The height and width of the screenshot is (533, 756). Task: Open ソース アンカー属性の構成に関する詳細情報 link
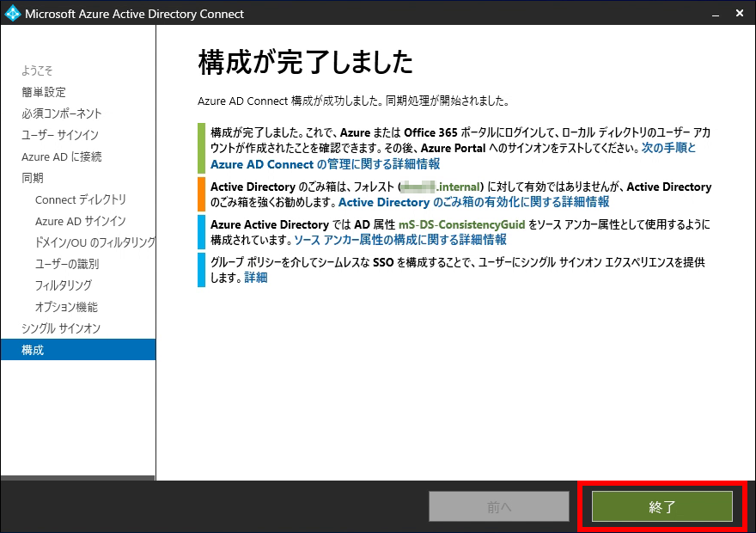[x=400, y=240]
